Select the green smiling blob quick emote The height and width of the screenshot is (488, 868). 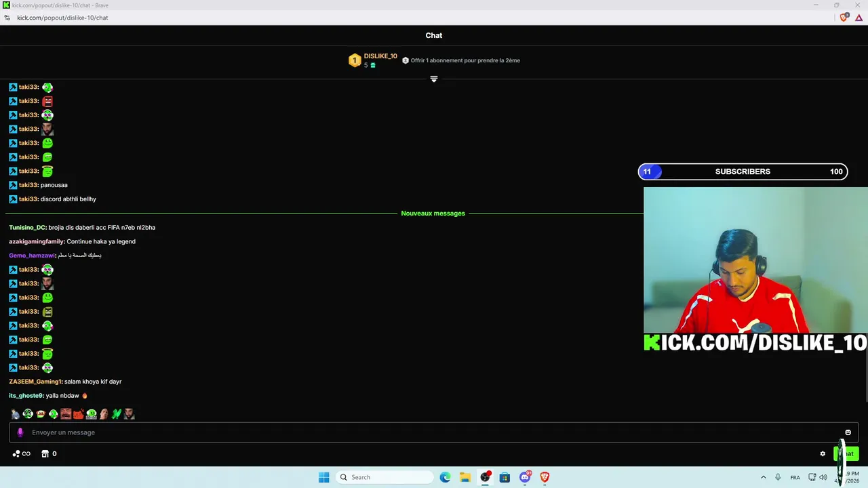[x=91, y=414]
